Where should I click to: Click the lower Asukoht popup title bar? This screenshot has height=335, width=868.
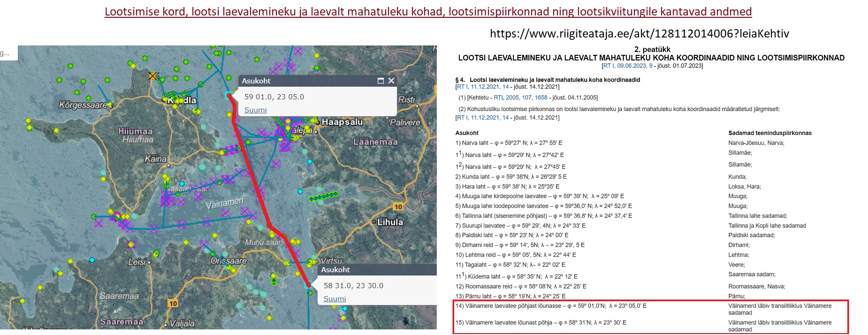click(x=378, y=269)
